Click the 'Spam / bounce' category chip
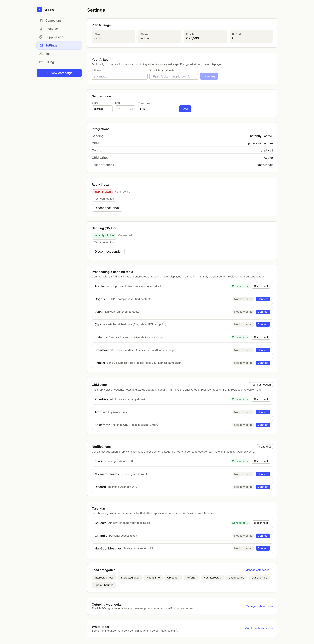The image size is (314, 644). tap(104, 585)
